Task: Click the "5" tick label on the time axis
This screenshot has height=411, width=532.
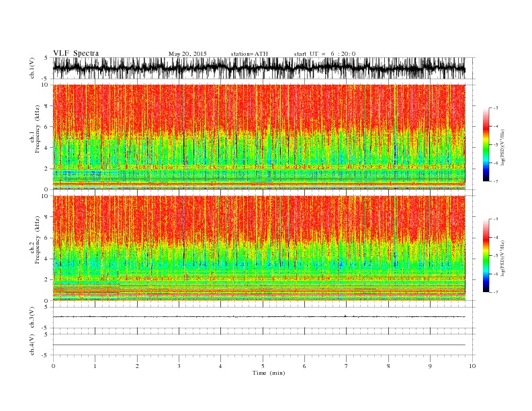Action: pyautogui.click(x=263, y=366)
